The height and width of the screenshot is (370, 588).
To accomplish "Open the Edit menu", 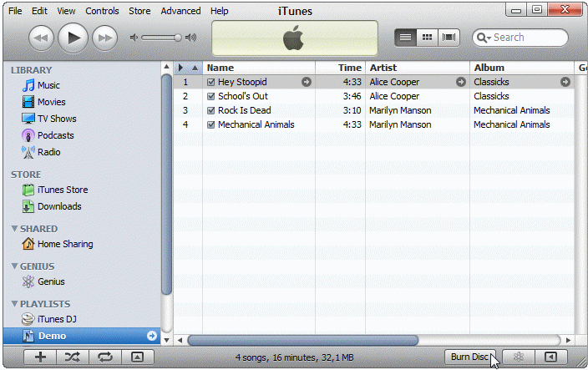I will point(39,11).
